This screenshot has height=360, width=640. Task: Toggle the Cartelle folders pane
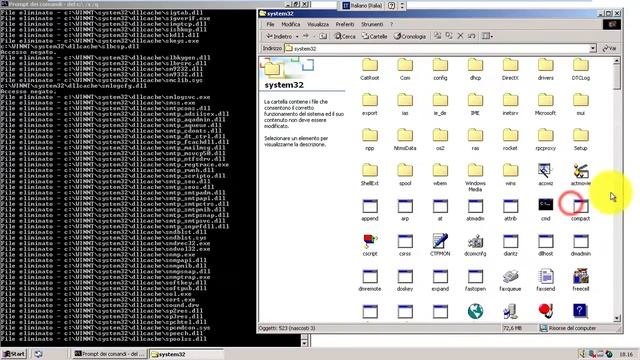point(374,36)
